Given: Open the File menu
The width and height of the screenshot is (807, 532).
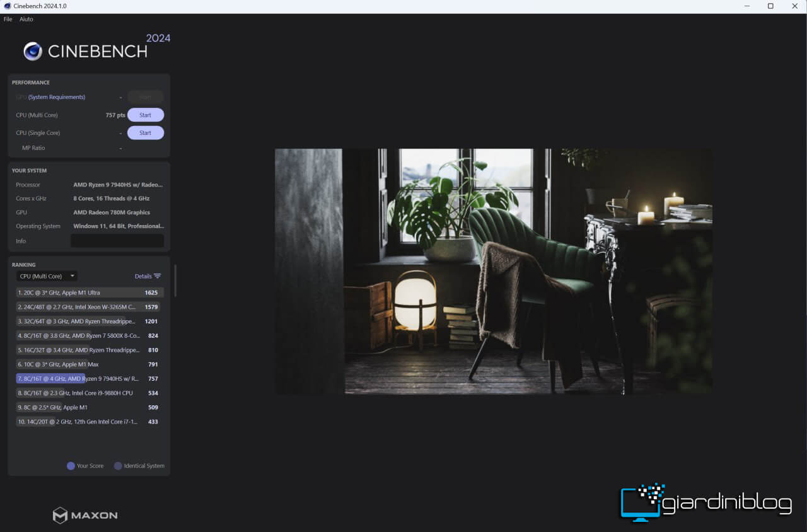Looking at the screenshot, I should pyautogui.click(x=8, y=19).
